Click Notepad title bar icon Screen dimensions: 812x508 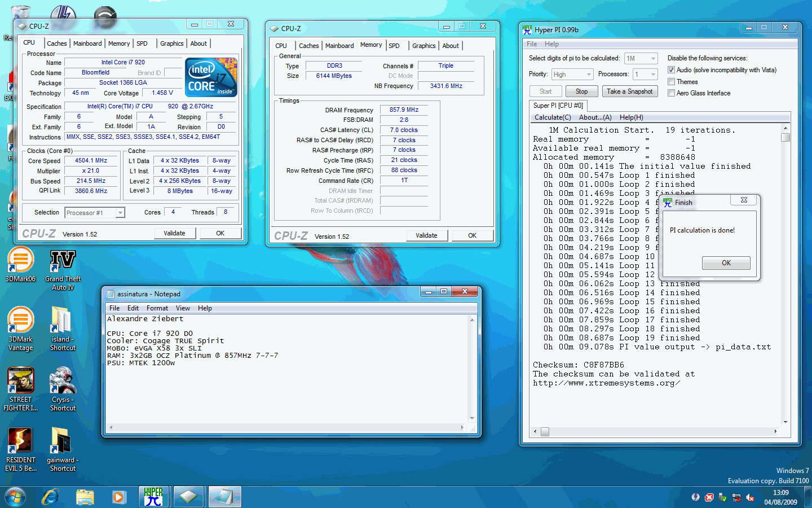(x=111, y=294)
